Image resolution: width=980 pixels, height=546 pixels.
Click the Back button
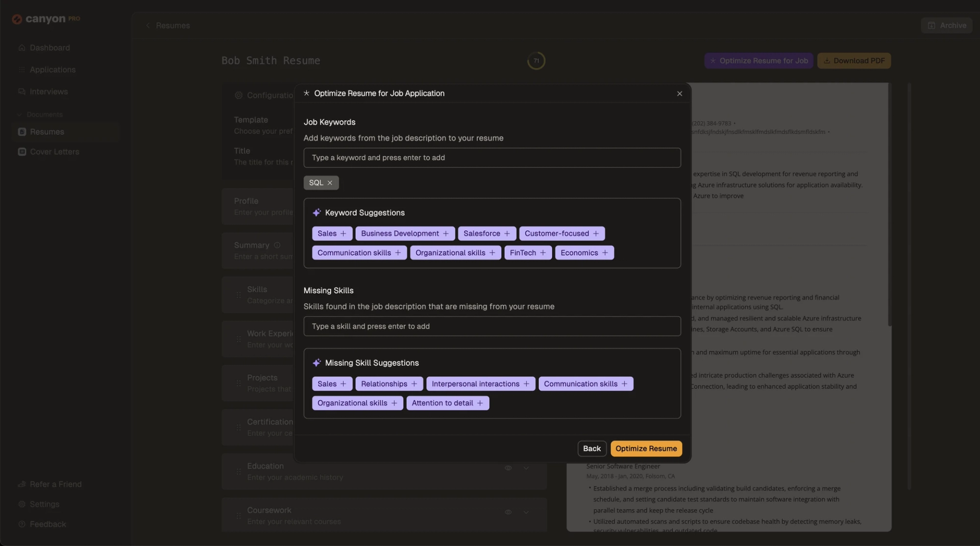click(x=592, y=448)
